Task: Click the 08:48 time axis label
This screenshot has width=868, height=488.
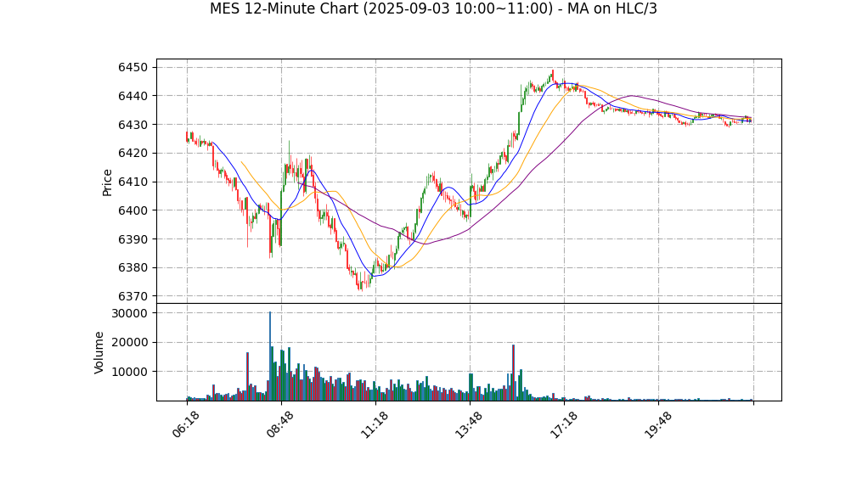Action: 280,423
